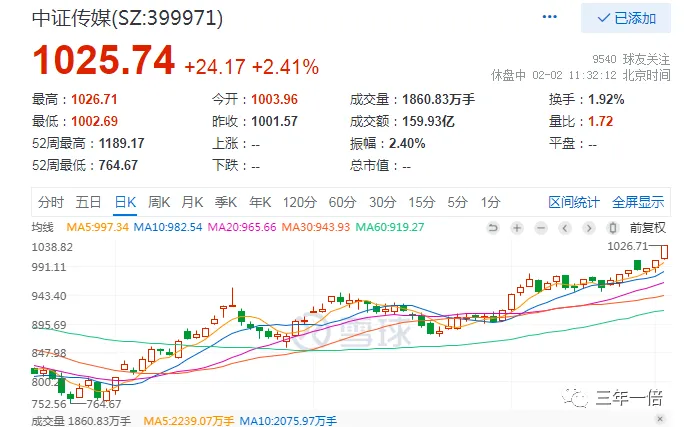Click the 1038.82 y-axis price label
This screenshot has height=427, width=684.
coord(52,247)
